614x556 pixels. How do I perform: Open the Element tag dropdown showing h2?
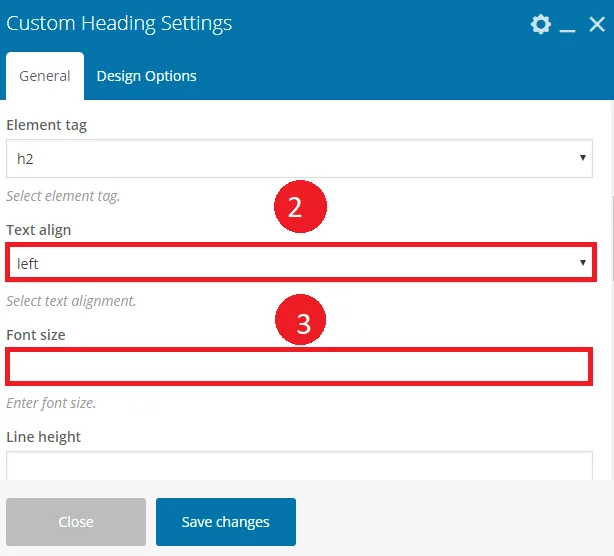299,159
